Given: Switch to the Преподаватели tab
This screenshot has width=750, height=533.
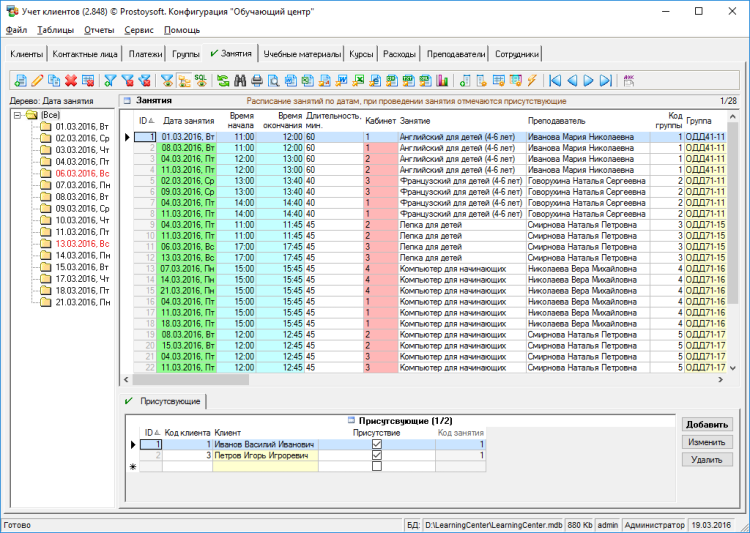Looking at the screenshot, I should (455, 54).
